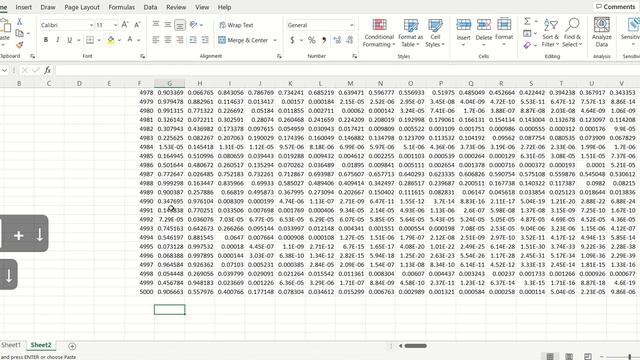Apply the Borders icon
Image resolution: width=640 pixels, height=360 pixels.
tap(90, 40)
